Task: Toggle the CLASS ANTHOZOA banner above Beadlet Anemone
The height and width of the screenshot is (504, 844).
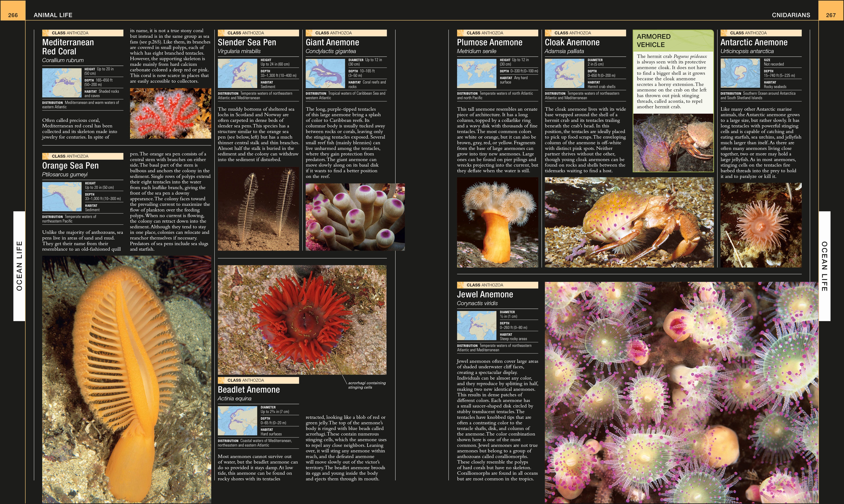Action: point(258,380)
